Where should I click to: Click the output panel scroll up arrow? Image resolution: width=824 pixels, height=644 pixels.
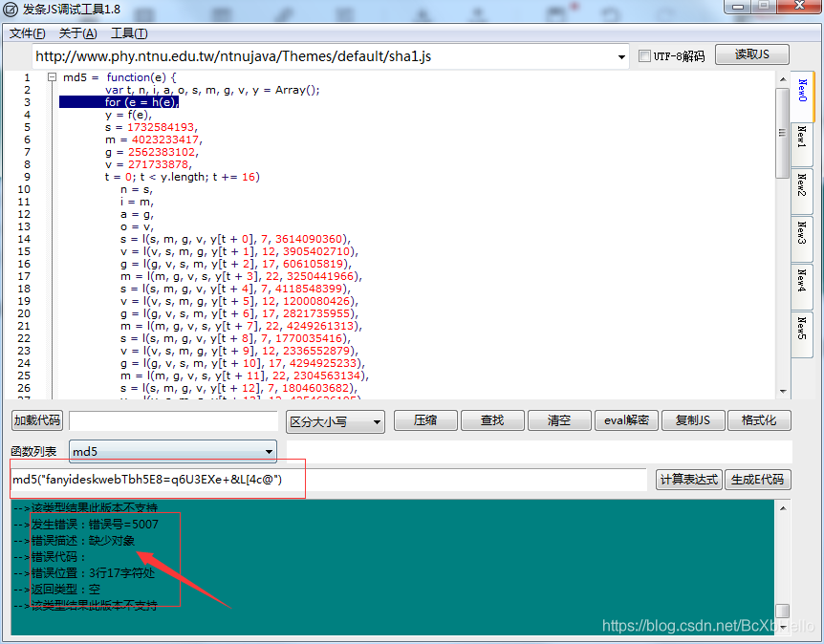pyautogui.click(x=783, y=508)
